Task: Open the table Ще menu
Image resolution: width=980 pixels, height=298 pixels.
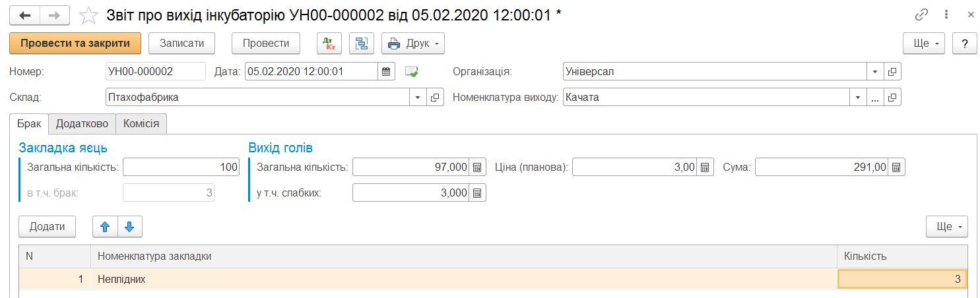Action: (x=947, y=227)
